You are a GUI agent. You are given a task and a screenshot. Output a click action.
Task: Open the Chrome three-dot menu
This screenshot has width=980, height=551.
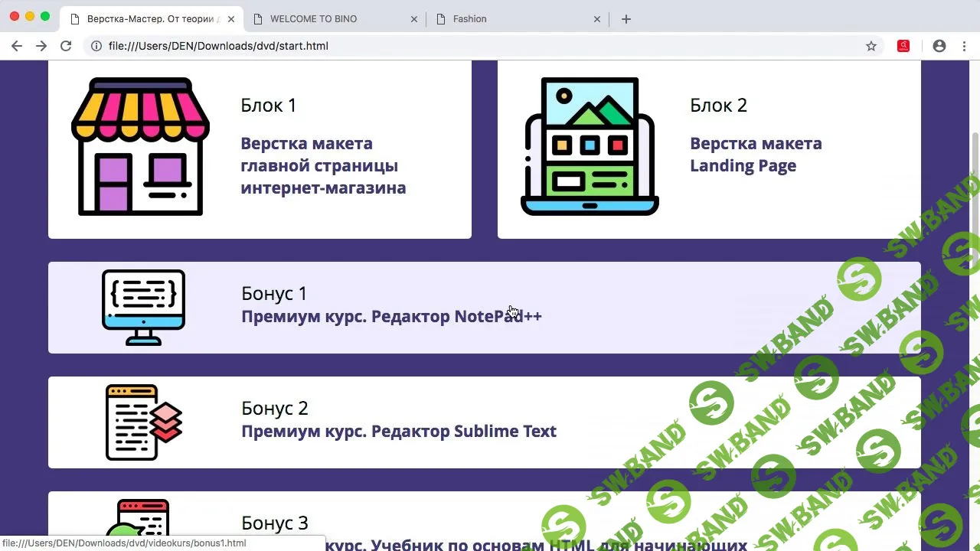pos(965,46)
